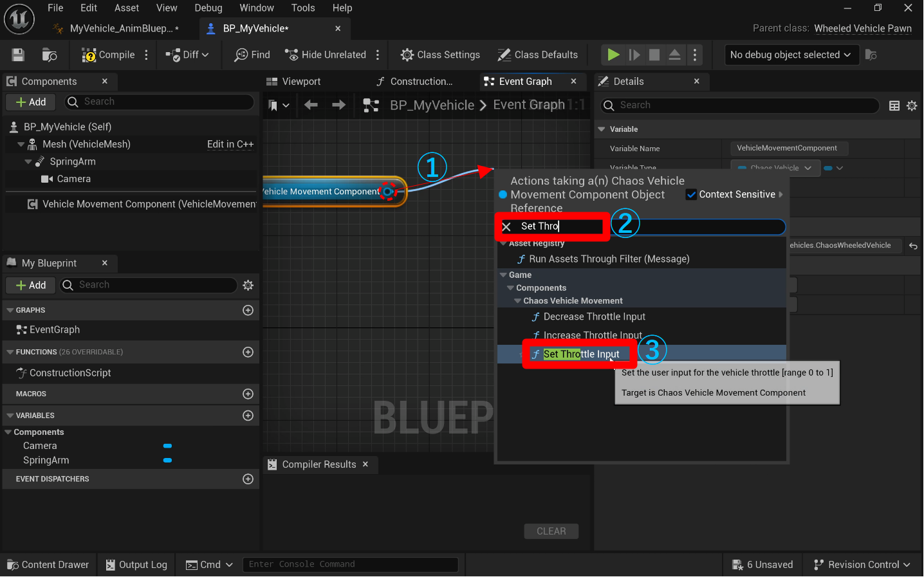Viewport: 924px width, 577px height.
Task: Open Hide Unrelated options menu
Action: [378, 55]
